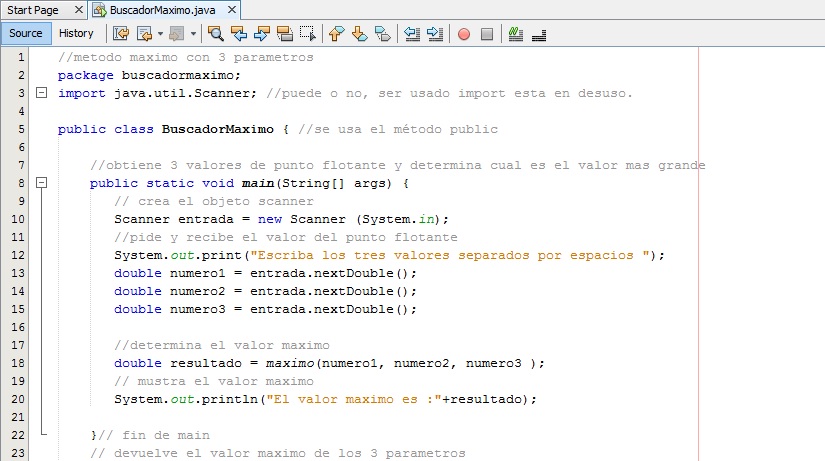Click the Last Edit navigation icon
This screenshot has width=825, height=461.
pos(121,33)
